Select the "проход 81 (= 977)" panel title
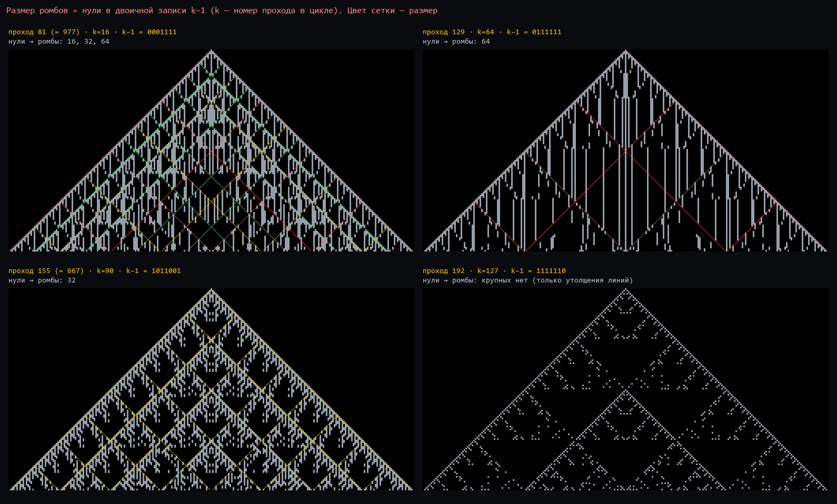Viewport: 837px width, 504px height. (93, 32)
